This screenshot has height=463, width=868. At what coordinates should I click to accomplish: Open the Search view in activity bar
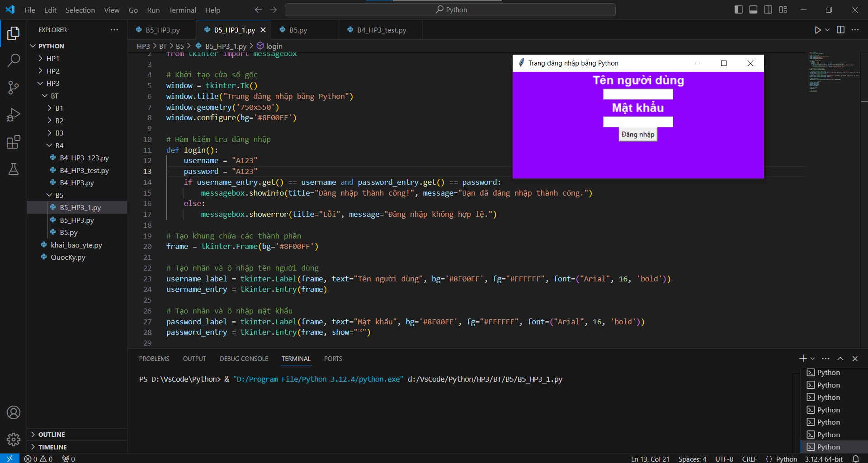tap(14, 60)
